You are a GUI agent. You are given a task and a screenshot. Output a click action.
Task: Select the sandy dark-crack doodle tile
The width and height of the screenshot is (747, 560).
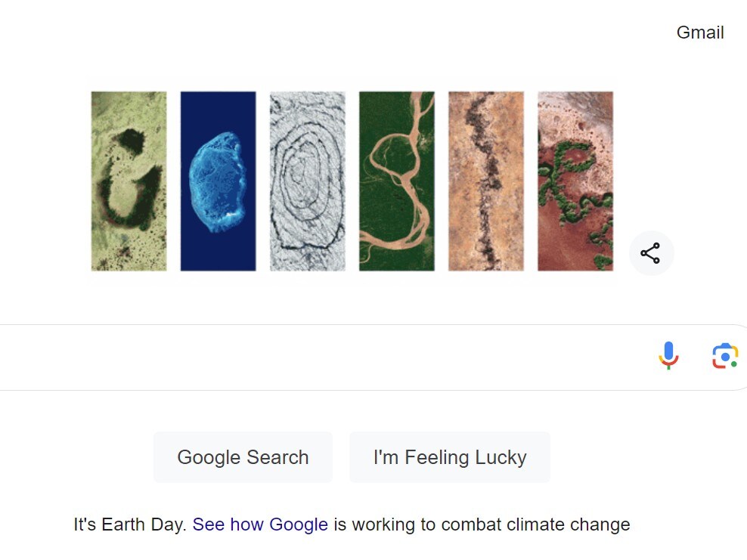[485, 181]
